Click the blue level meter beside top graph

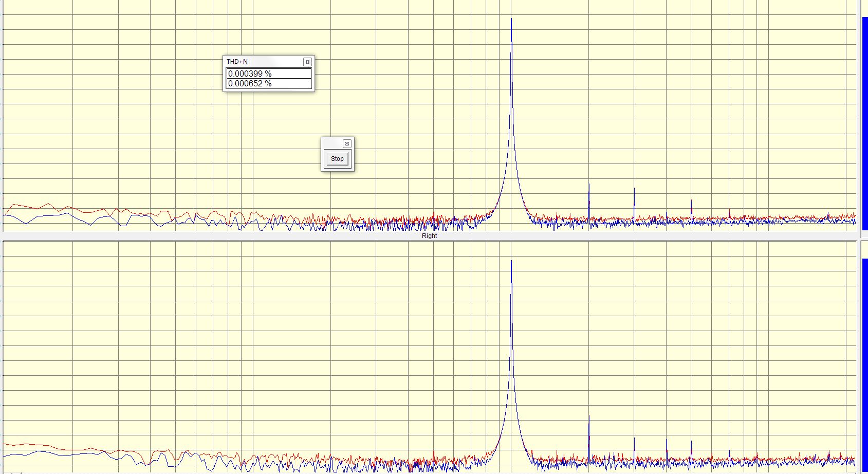[864, 123]
